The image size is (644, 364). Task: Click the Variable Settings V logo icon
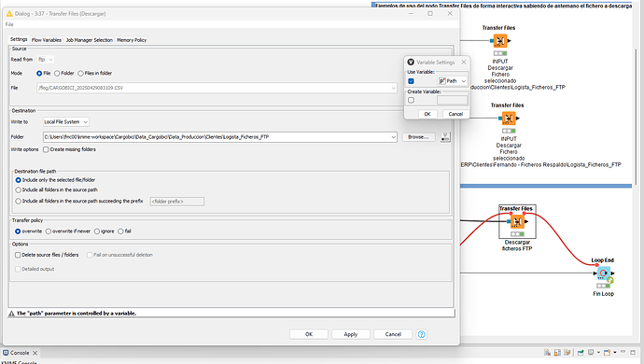click(x=411, y=62)
